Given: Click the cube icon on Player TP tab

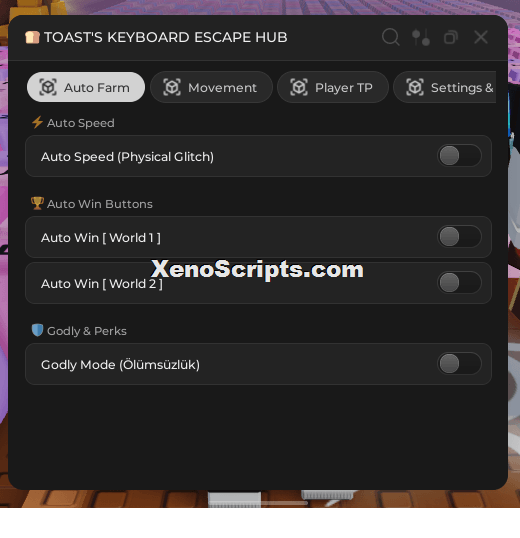Looking at the screenshot, I should 299,87.
